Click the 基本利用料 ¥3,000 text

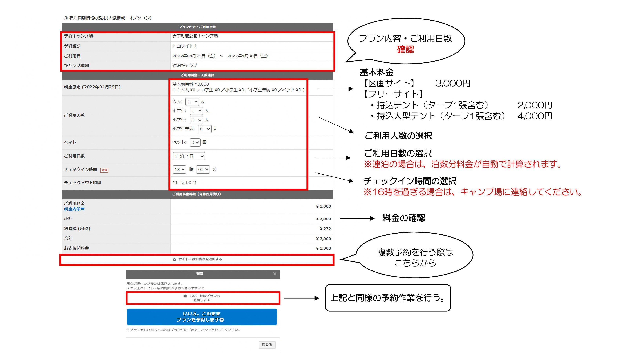click(x=190, y=84)
